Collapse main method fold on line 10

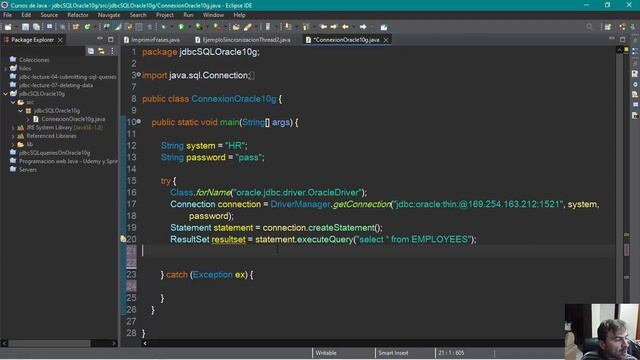(x=139, y=121)
